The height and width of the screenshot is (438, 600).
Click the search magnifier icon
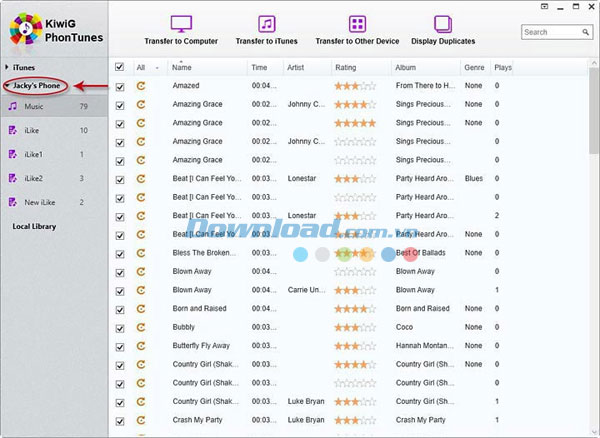[585, 32]
